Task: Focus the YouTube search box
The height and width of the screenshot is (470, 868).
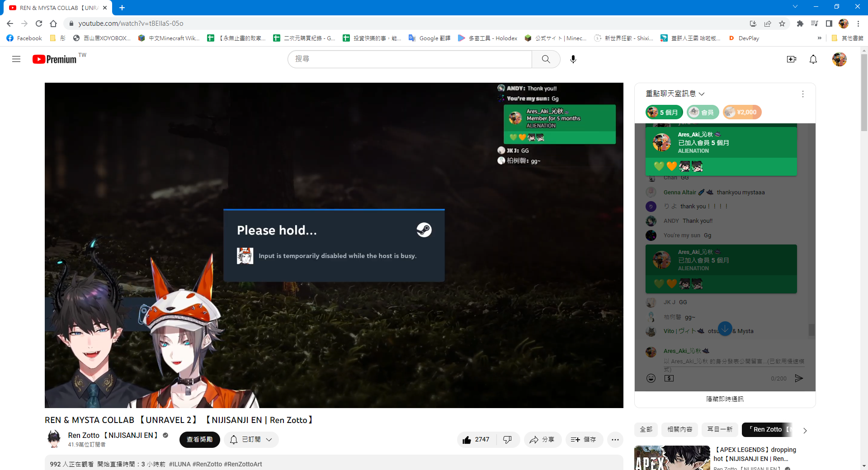Action: pos(410,59)
